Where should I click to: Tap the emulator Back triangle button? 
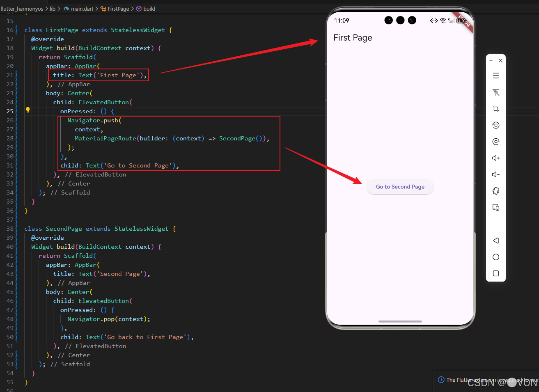pos(496,241)
